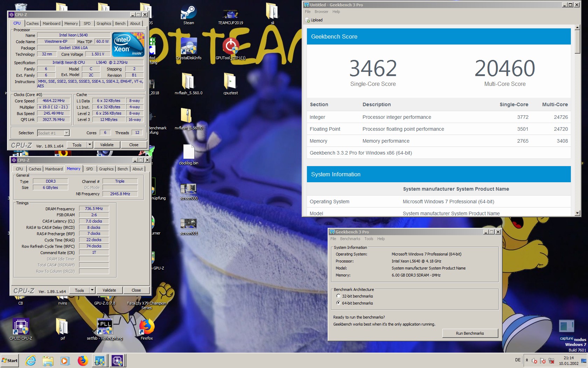Open Tools dropdown arrow in lower CPU-Z

pos(92,290)
